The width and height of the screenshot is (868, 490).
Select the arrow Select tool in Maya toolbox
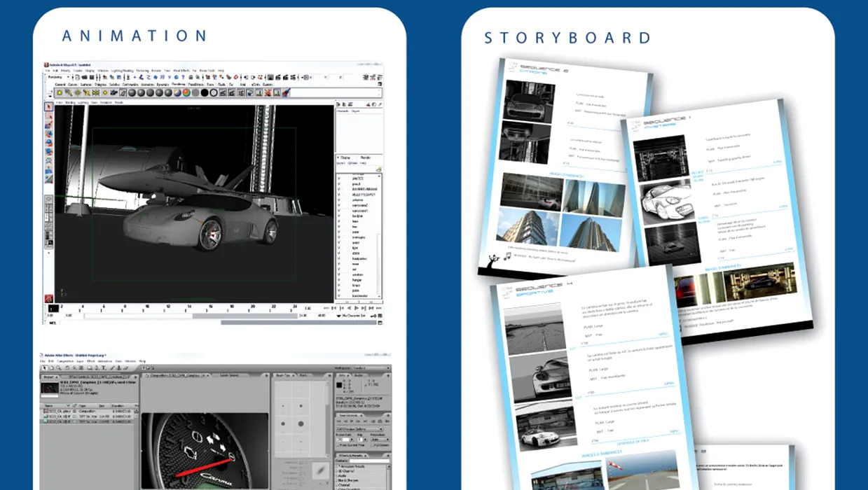pyautogui.click(x=49, y=107)
